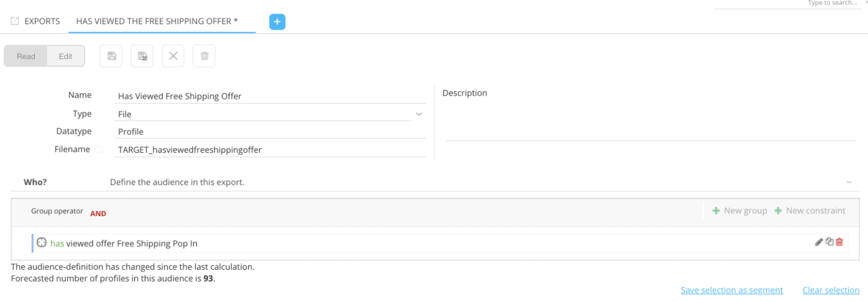Edit constraint with the pencil icon
The height and width of the screenshot is (302, 868).
(818, 242)
